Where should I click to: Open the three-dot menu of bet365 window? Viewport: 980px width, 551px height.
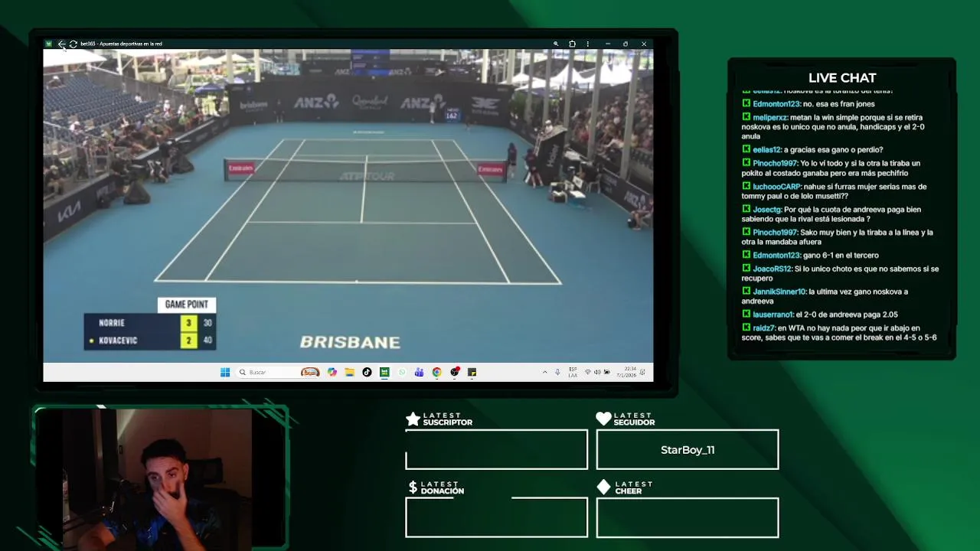(x=587, y=44)
